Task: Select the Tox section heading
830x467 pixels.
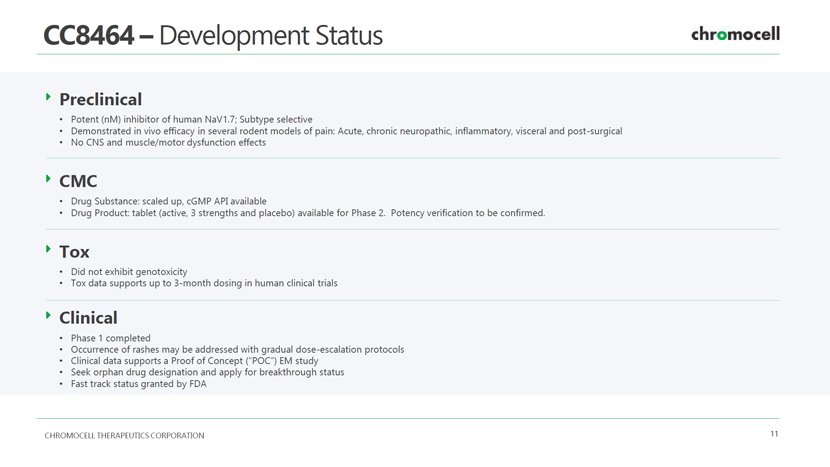Action: click(74, 252)
